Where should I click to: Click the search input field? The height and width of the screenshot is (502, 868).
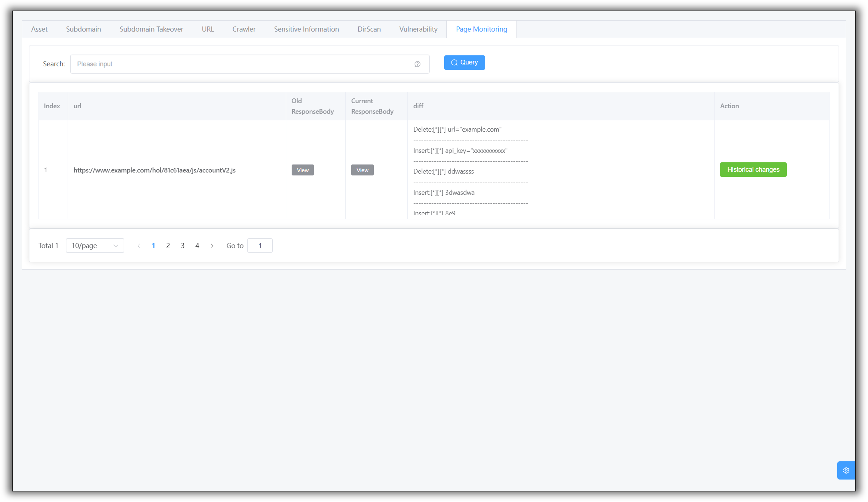(241, 64)
